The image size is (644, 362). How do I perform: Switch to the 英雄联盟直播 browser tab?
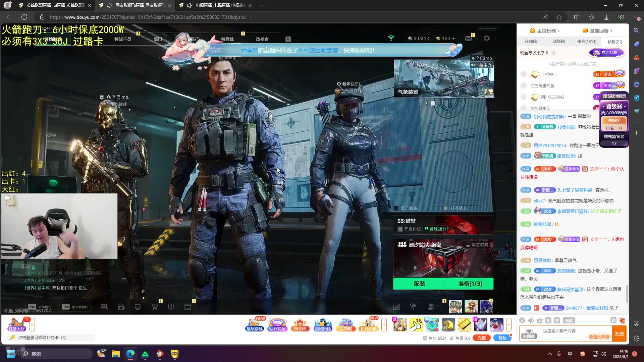(55, 5)
